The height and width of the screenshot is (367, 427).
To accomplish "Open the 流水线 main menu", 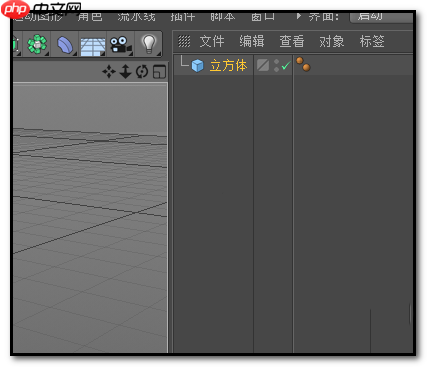I will [136, 16].
